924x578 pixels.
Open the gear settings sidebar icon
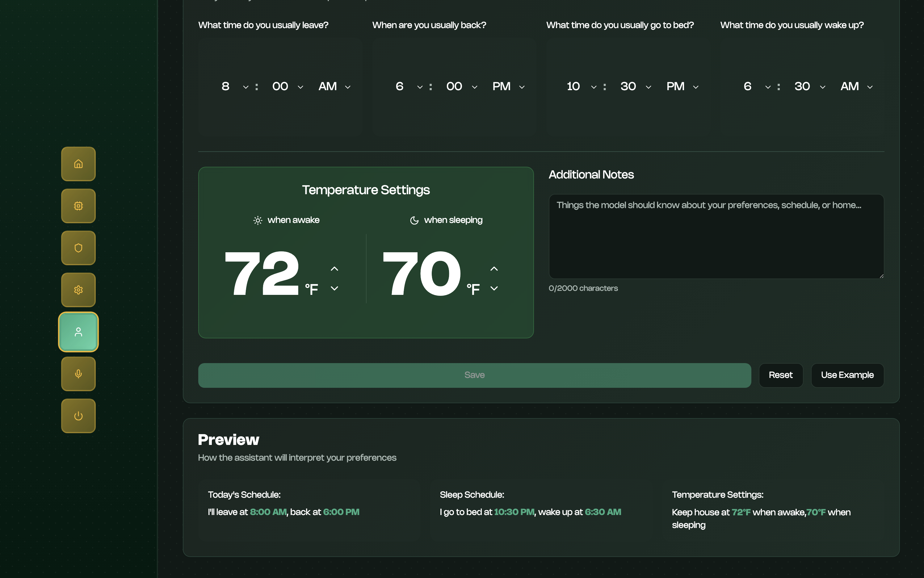click(x=78, y=290)
